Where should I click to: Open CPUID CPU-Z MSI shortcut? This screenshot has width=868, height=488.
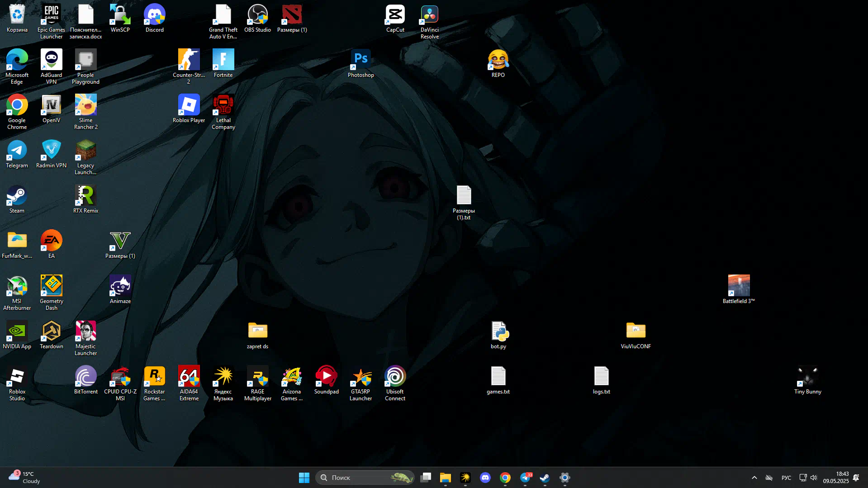(x=120, y=384)
